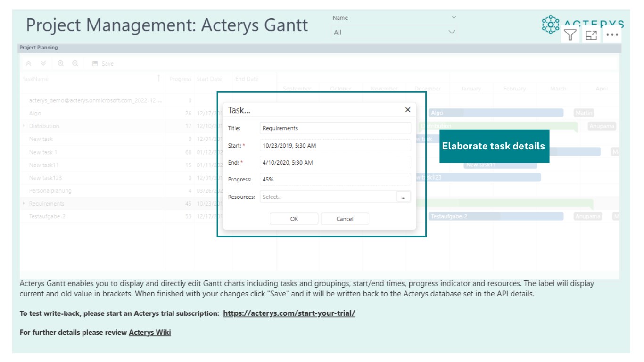
Task: Close the Task dialog with X
Action: 408,110
